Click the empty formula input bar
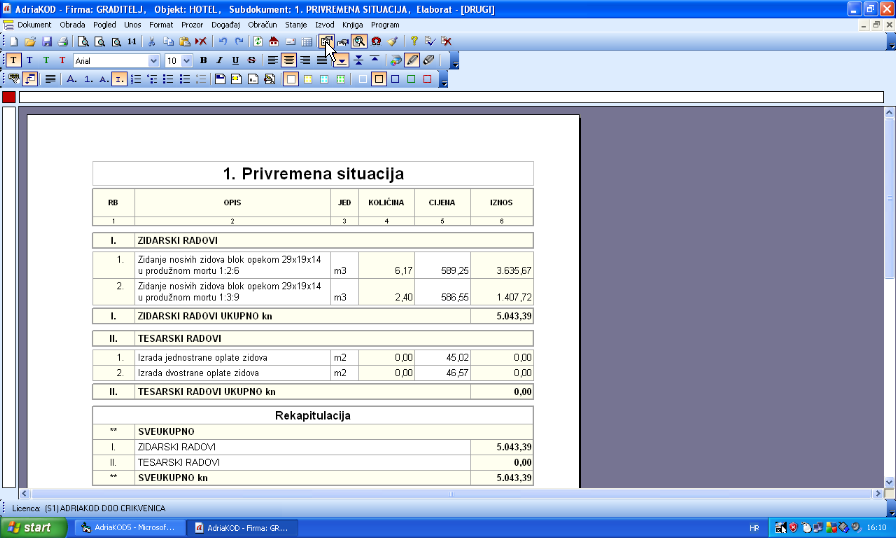 point(451,97)
